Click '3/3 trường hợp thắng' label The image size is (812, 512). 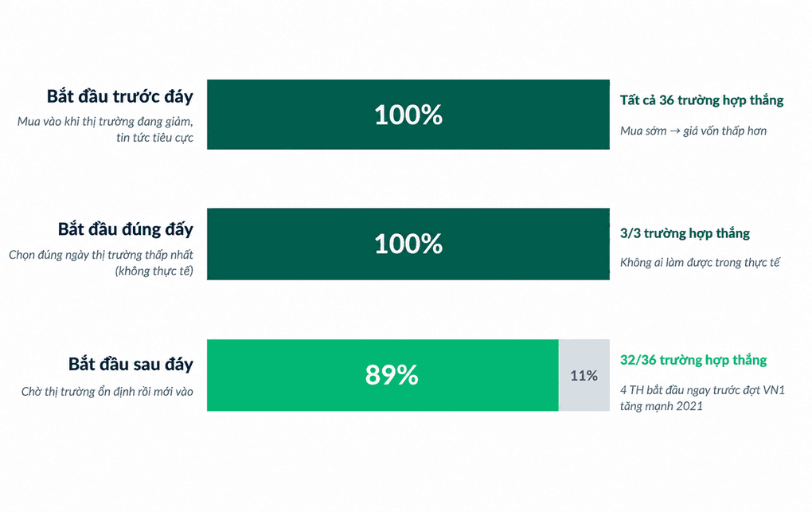click(685, 233)
